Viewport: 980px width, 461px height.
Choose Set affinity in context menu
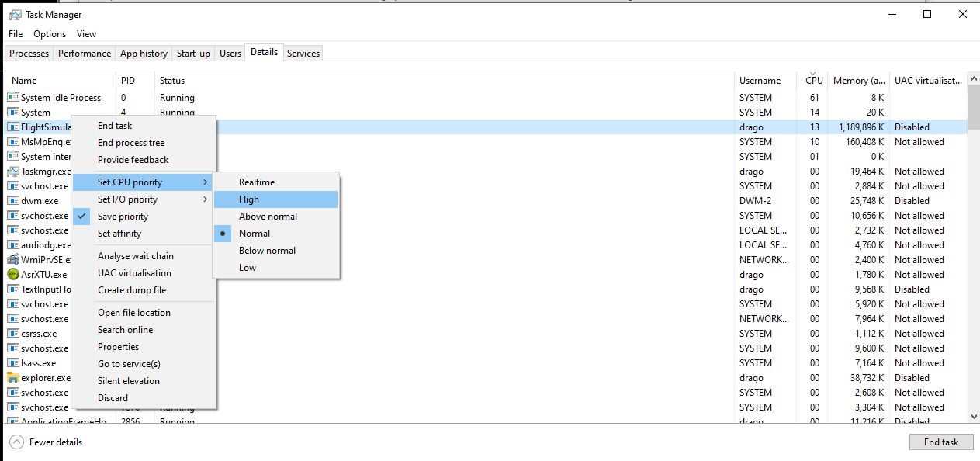click(144, 234)
